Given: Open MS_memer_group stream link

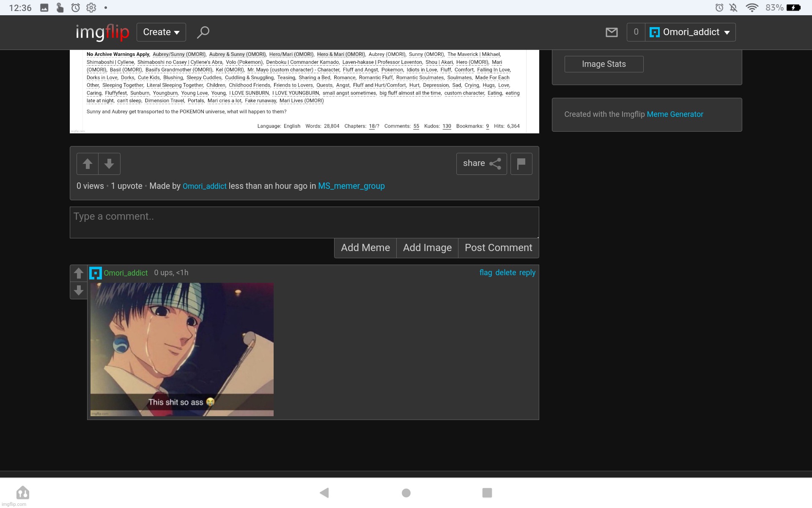Looking at the screenshot, I should tap(351, 186).
